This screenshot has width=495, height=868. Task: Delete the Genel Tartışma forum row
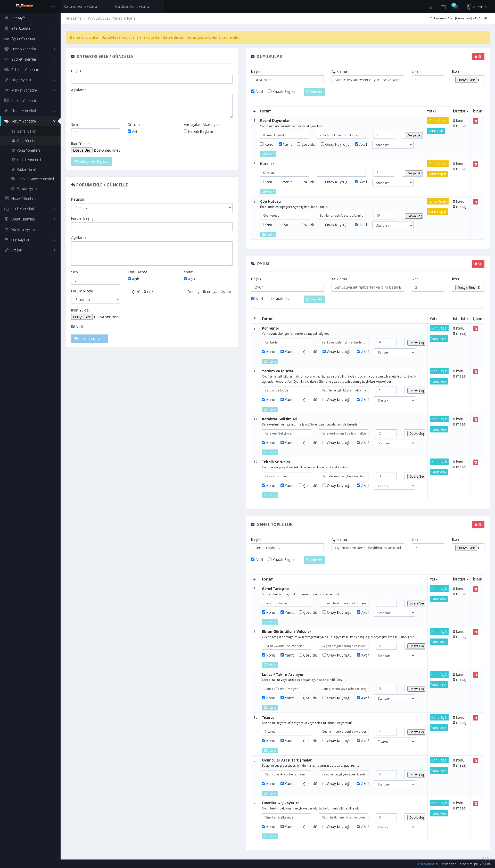pyautogui.click(x=475, y=589)
